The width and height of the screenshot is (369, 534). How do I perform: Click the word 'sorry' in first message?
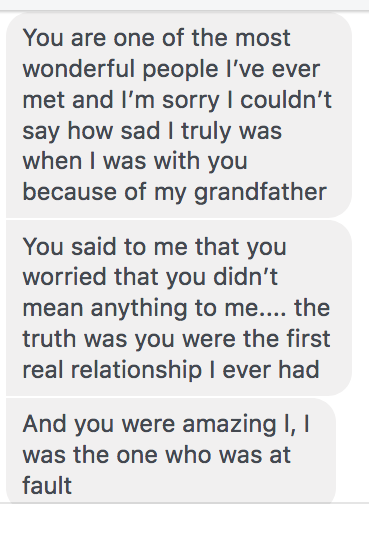click(x=191, y=101)
